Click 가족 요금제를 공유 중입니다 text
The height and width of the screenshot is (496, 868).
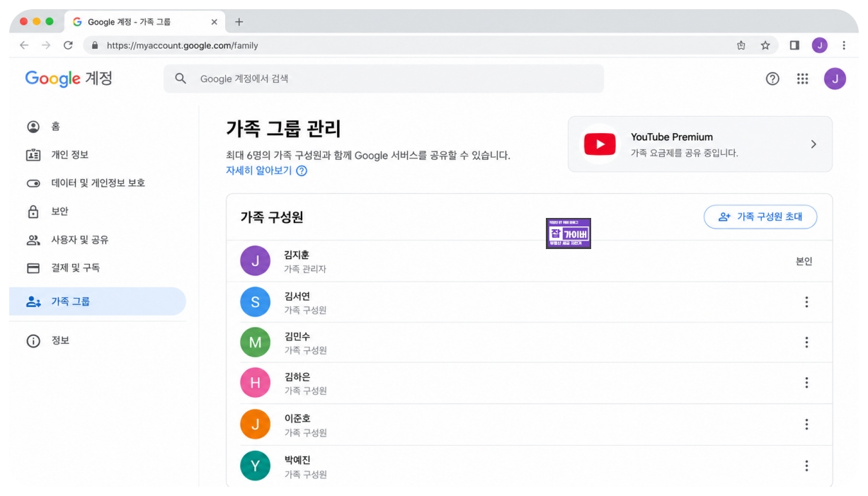685,153
